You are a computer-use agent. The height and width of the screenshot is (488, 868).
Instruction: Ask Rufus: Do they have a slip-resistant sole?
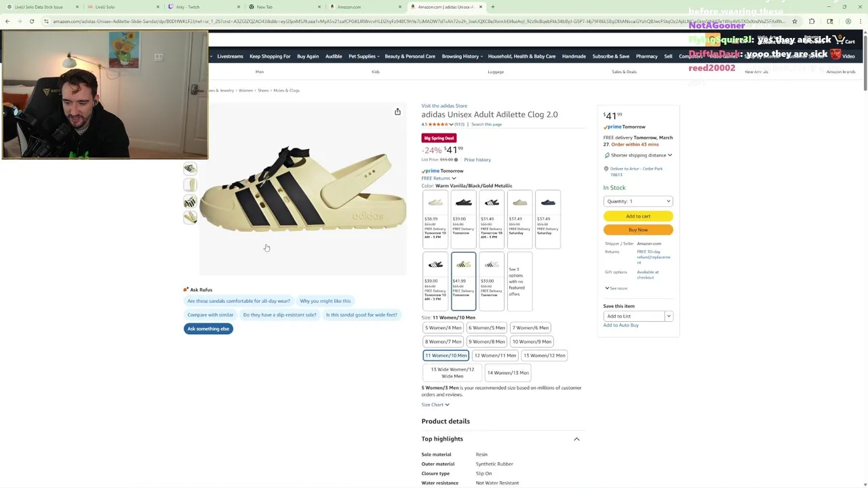[x=279, y=314]
